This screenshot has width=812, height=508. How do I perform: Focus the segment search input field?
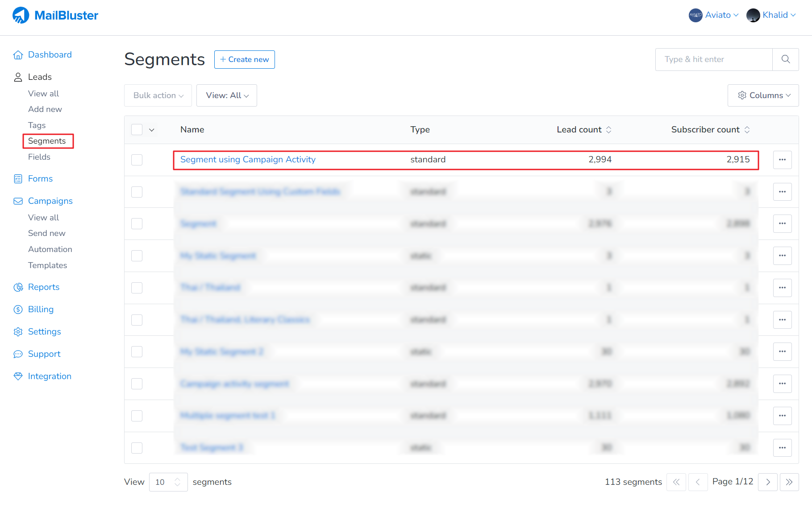pyautogui.click(x=713, y=59)
